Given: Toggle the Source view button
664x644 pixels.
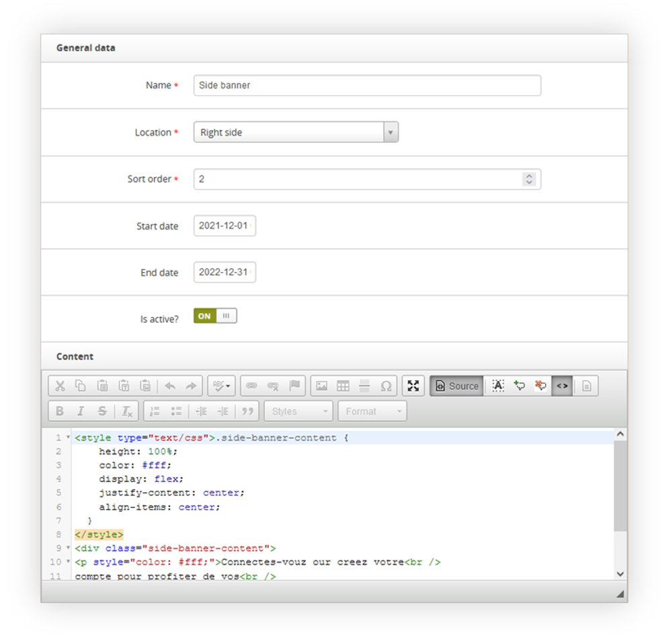Looking at the screenshot, I should click(457, 386).
